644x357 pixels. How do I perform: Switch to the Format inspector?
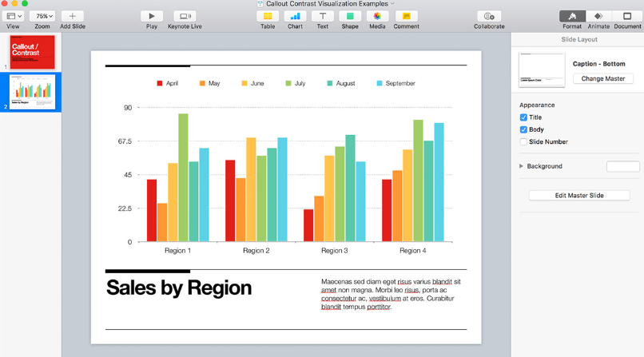572,16
